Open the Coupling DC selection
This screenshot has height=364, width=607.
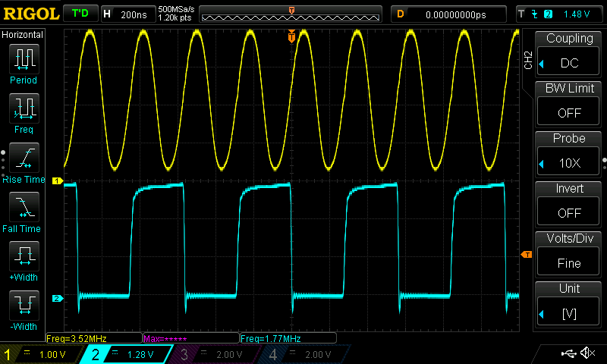568,63
